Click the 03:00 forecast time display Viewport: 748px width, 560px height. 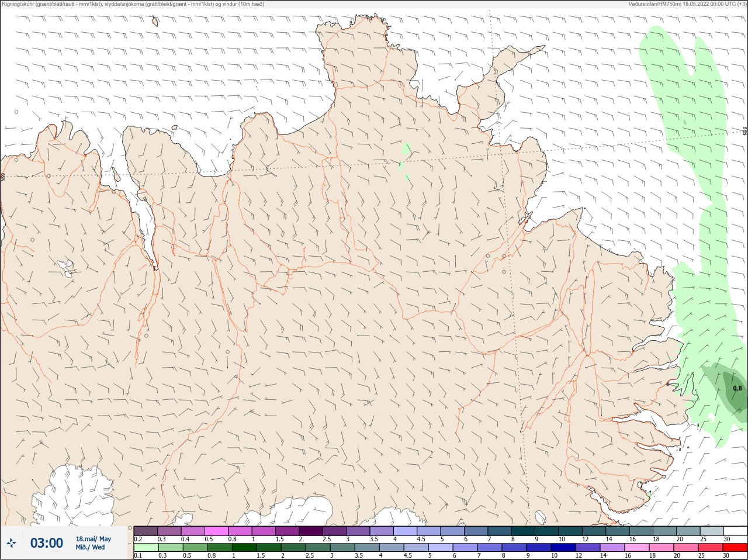47,543
